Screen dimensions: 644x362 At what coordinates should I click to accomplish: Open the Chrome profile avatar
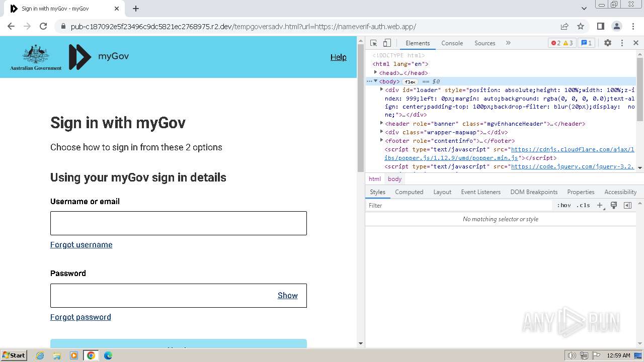pyautogui.click(x=616, y=26)
